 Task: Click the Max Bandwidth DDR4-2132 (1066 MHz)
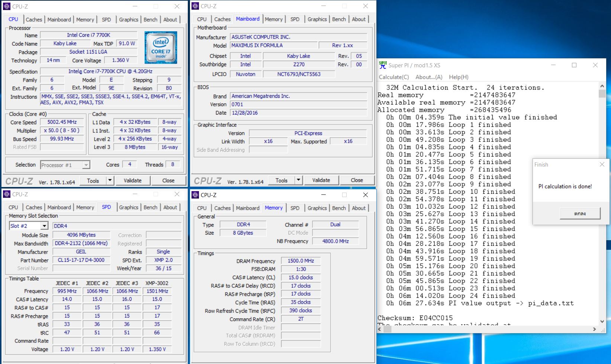[81, 243]
